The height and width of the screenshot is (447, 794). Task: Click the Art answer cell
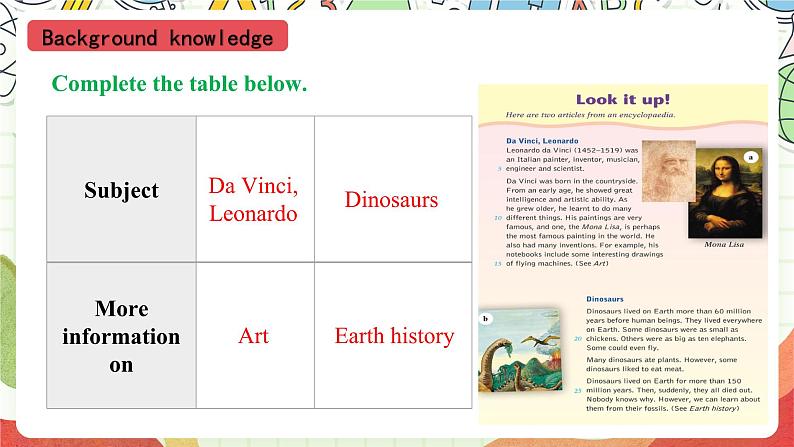[x=254, y=336]
